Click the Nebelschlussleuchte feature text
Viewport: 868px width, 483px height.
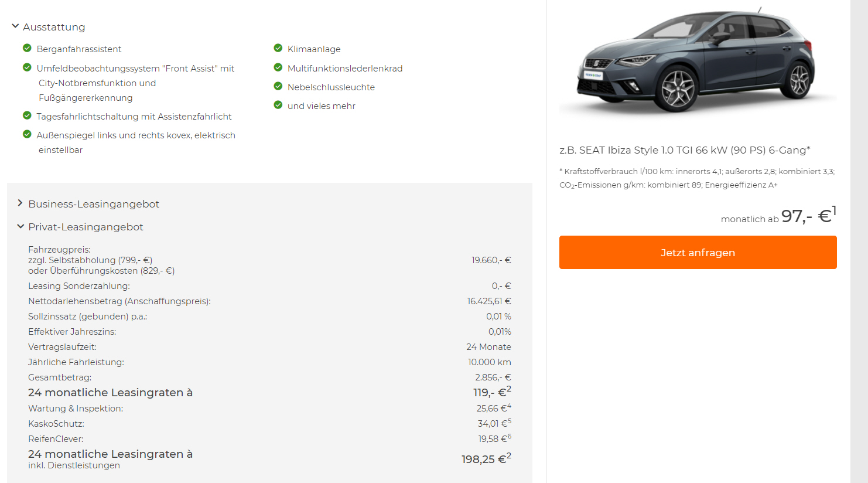[x=331, y=87]
